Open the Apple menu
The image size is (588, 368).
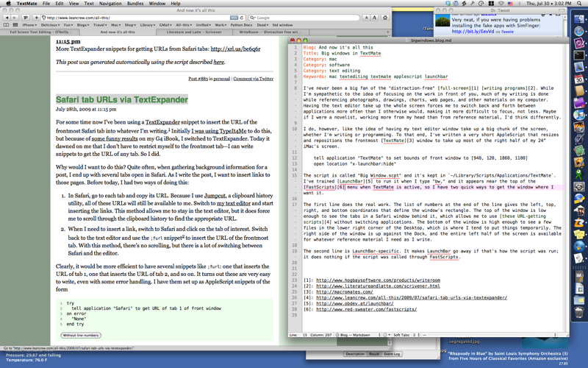pyautogui.click(x=8, y=4)
